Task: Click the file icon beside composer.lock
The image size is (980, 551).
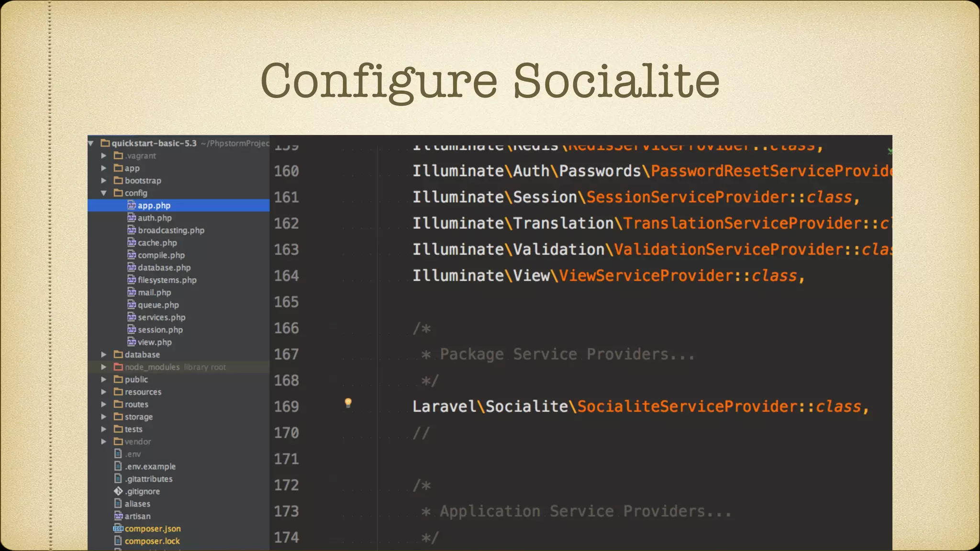Action: coord(118,540)
